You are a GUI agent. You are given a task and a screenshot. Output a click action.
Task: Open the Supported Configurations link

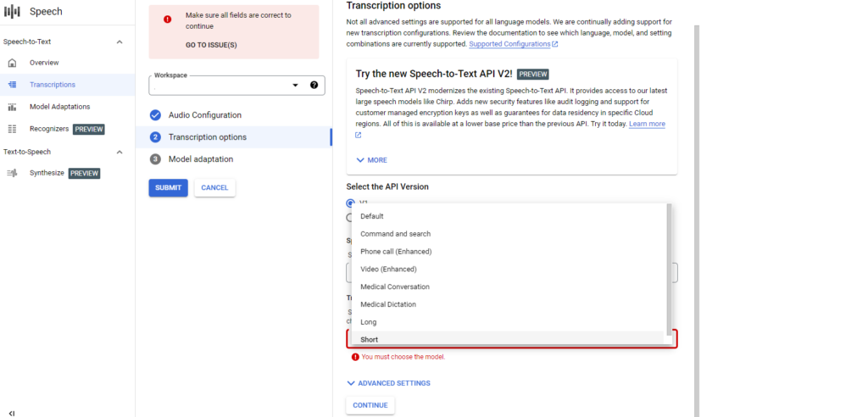click(509, 44)
